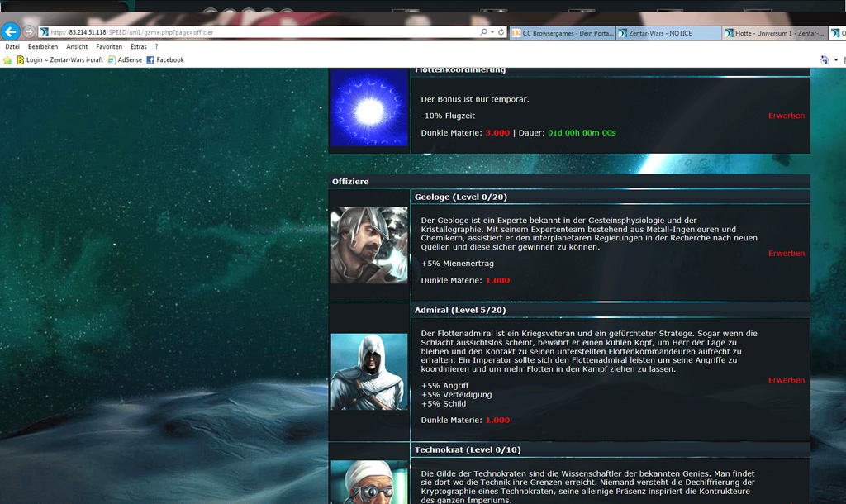Screen dimensions: 846x504
Task: Open the Datei menu
Action: click(12, 47)
